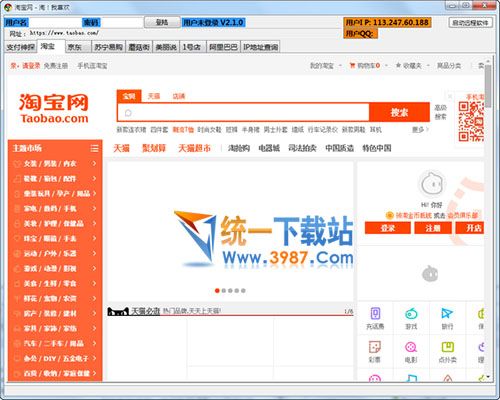Open the shopping cart icon
The height and width of the screenshot is (400, 500).
click(x=352, y=66)
